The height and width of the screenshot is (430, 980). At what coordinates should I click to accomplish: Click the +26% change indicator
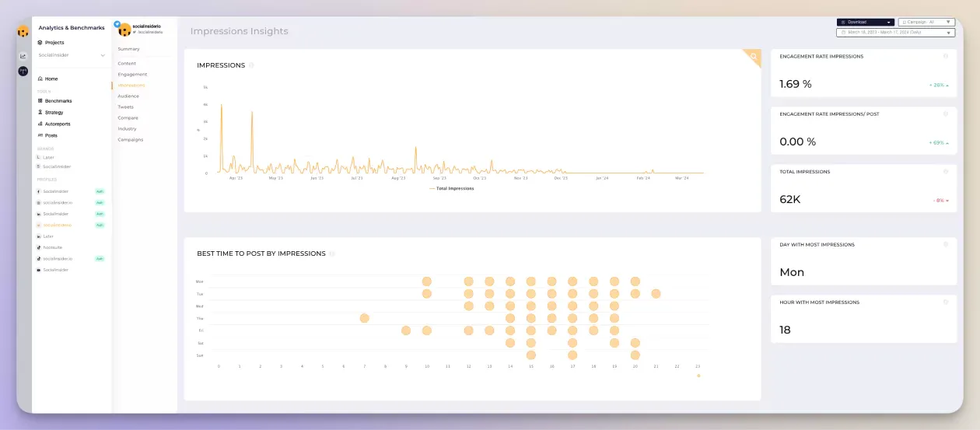click(938, 85)
